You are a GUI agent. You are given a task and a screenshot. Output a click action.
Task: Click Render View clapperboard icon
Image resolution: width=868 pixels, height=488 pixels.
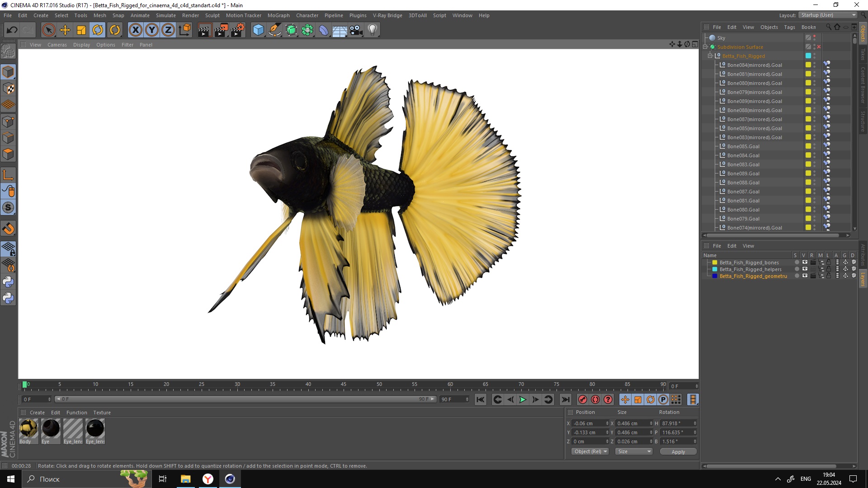[x=204, y=30]
